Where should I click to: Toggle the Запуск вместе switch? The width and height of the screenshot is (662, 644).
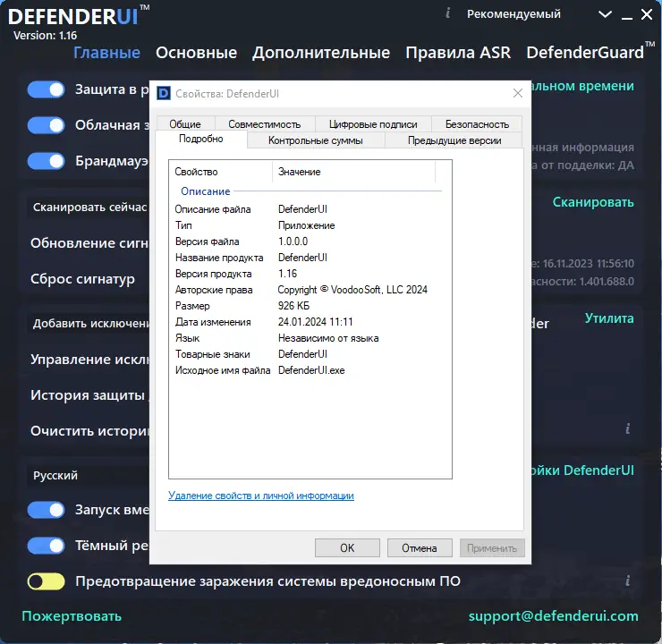tap(46, 510)
